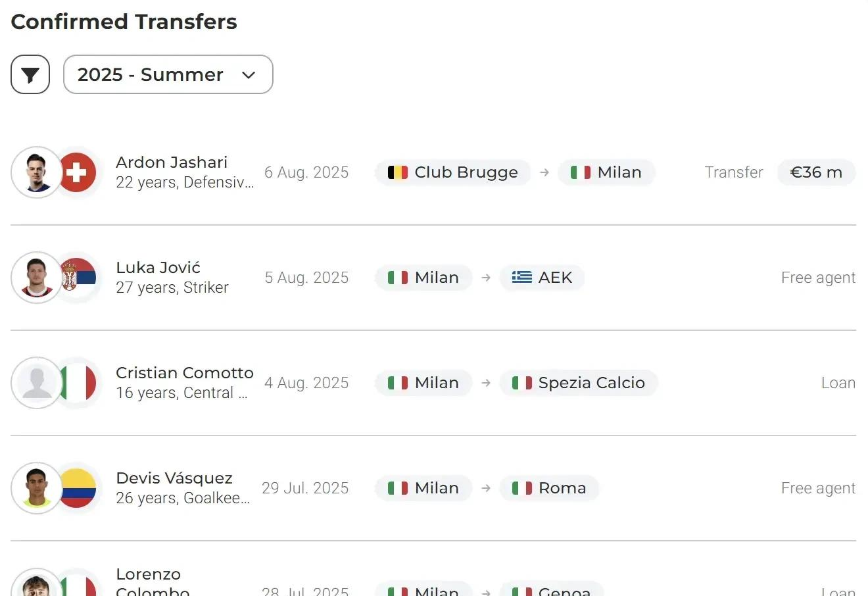This screenshot has height=596, width=868.
Task: Click Devis Vásquez's player photo
Action: pyautogui.click(x=37, y=488)
